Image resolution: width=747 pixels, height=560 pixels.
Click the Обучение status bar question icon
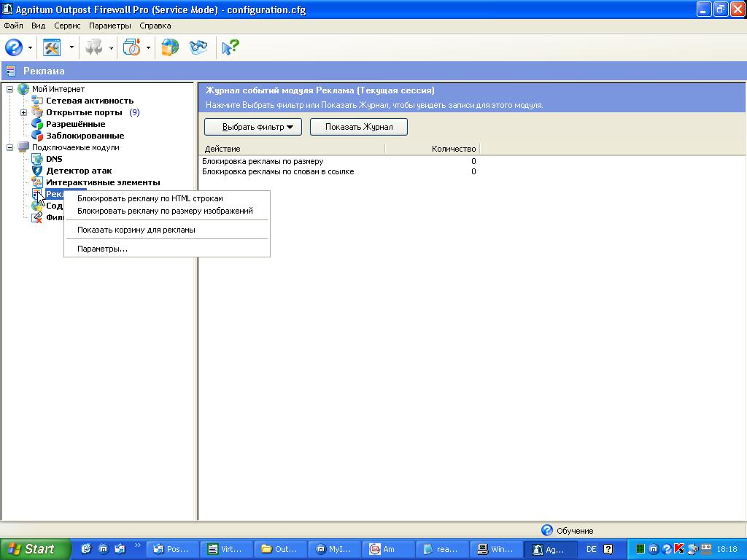point(547,530)
